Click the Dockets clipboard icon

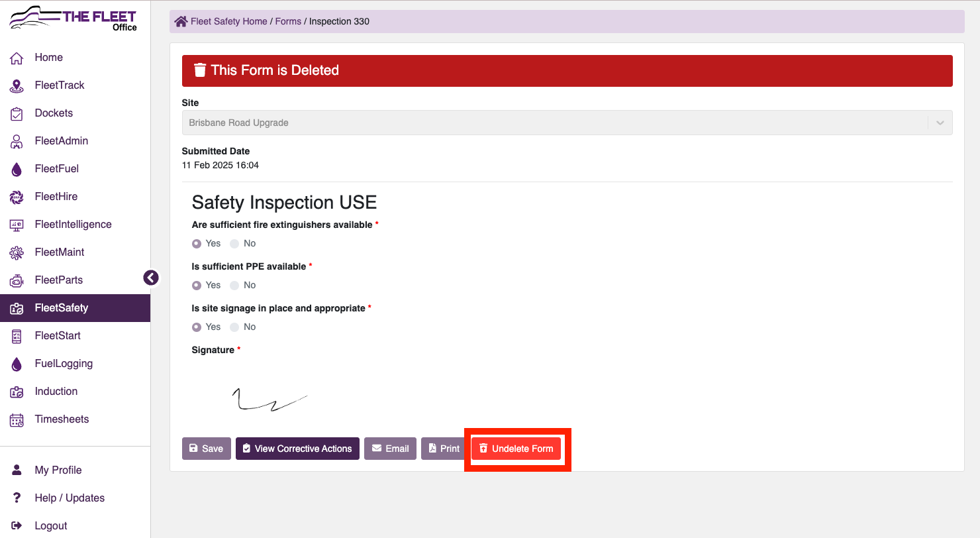pos(17,113)
